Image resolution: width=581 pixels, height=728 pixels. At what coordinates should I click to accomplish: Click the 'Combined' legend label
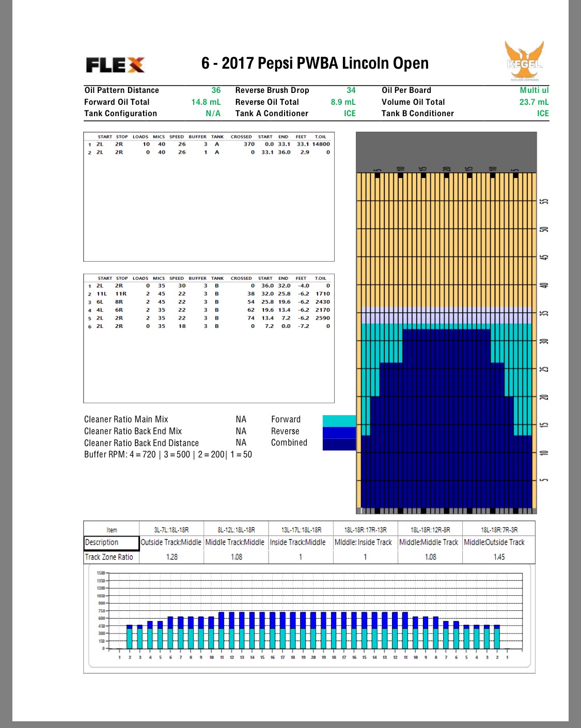point(289,443)
